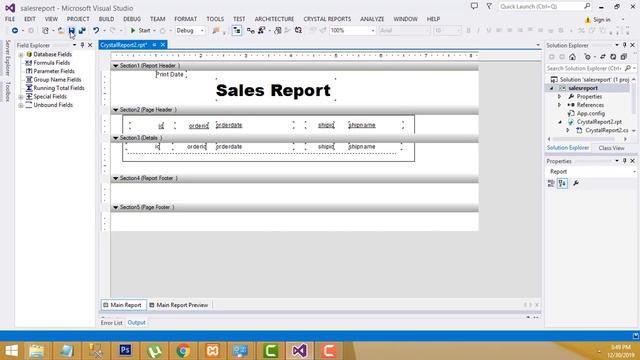Open the 100% zoom dropdown

373,31
